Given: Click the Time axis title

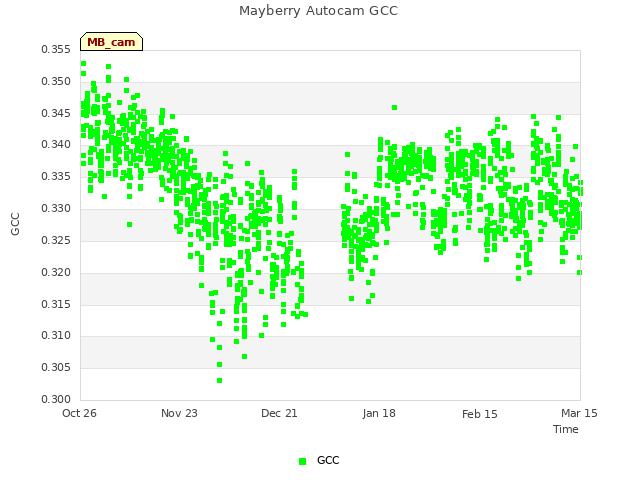Looking at the screenshot, I should pos(566,429).
